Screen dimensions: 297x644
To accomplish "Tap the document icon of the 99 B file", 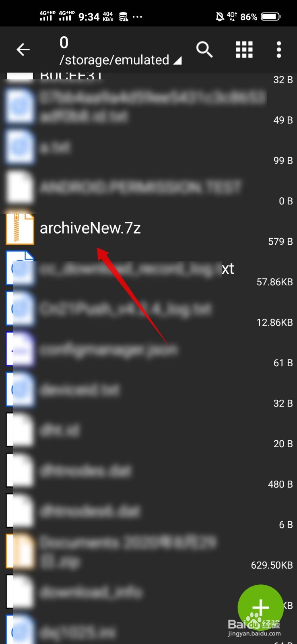I will coord(20,148).
